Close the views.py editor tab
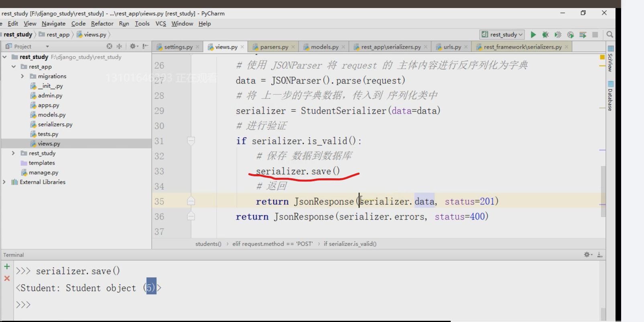 coord(242,47)
